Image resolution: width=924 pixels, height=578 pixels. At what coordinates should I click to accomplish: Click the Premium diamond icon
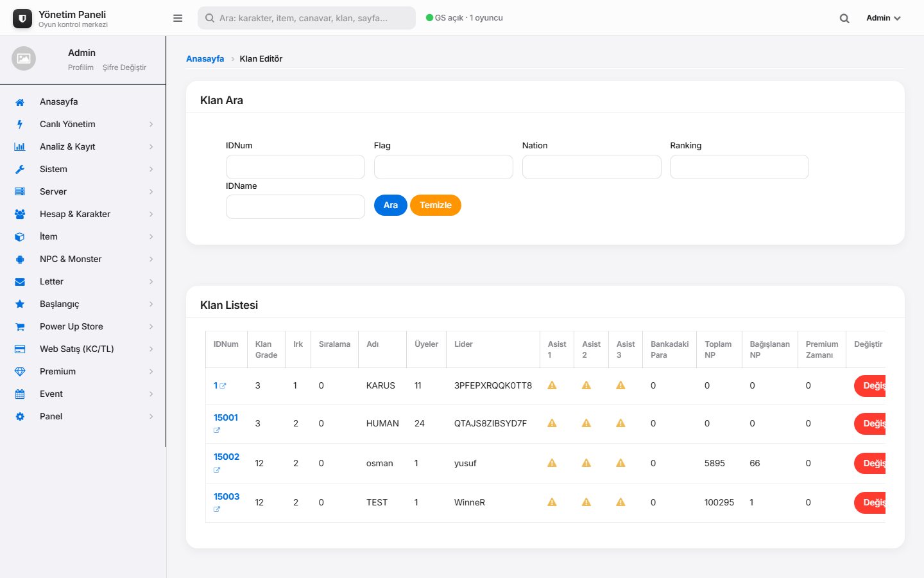(20, 372)
